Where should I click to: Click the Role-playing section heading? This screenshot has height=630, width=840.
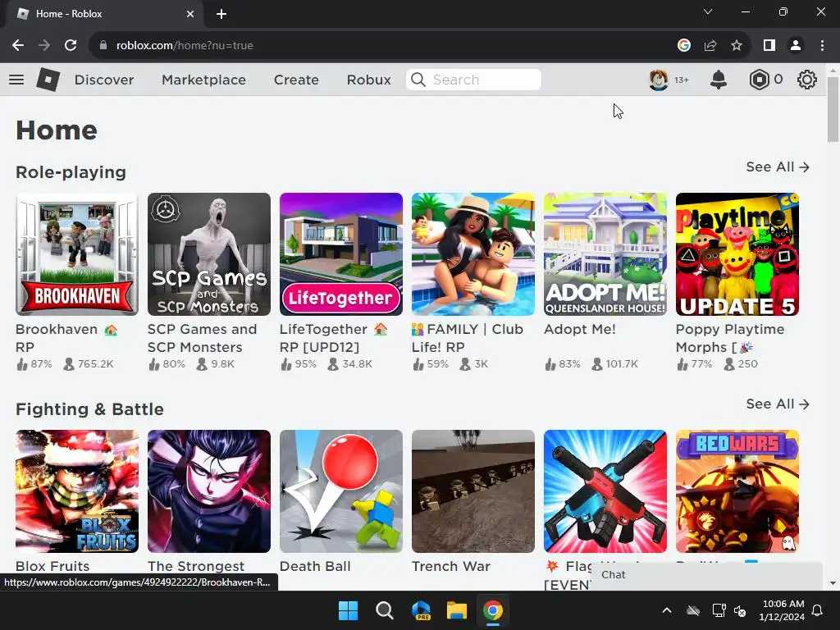71,172
